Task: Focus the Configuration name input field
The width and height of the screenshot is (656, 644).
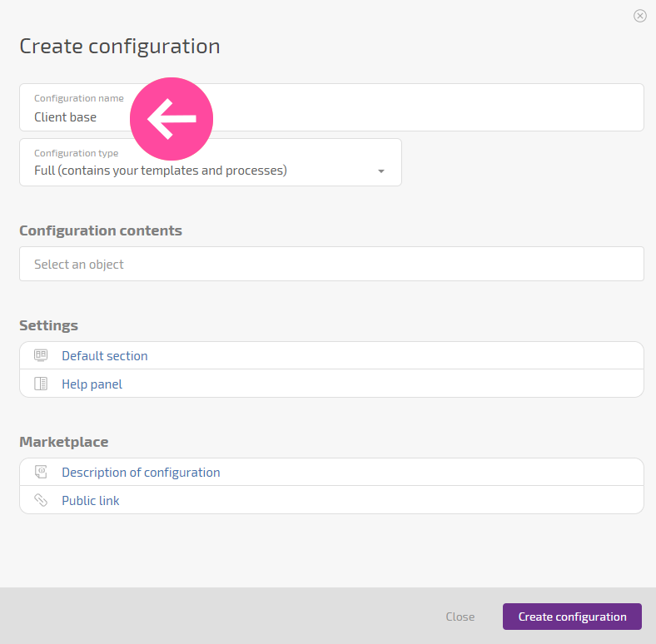Action: (331, 107)
